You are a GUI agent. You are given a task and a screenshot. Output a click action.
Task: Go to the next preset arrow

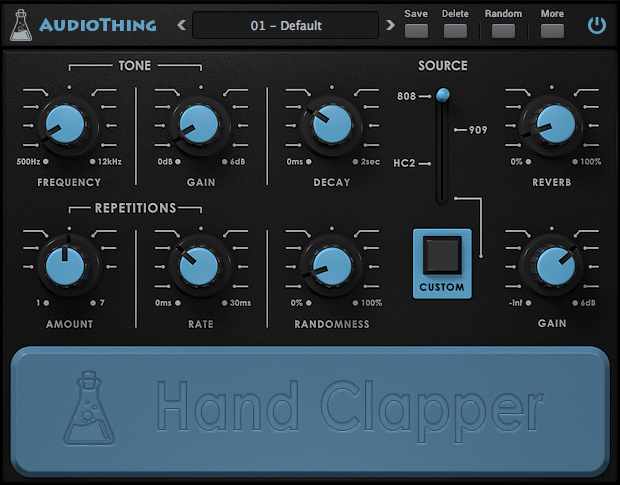click(390, 25)
